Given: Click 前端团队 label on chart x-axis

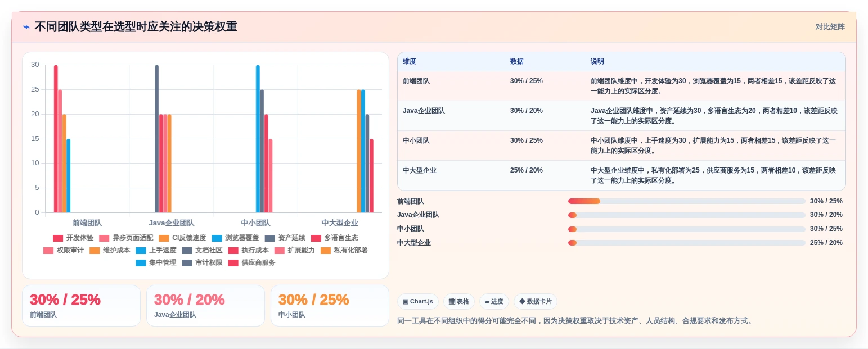Looking at the screenshot, I should pos(87,223).
